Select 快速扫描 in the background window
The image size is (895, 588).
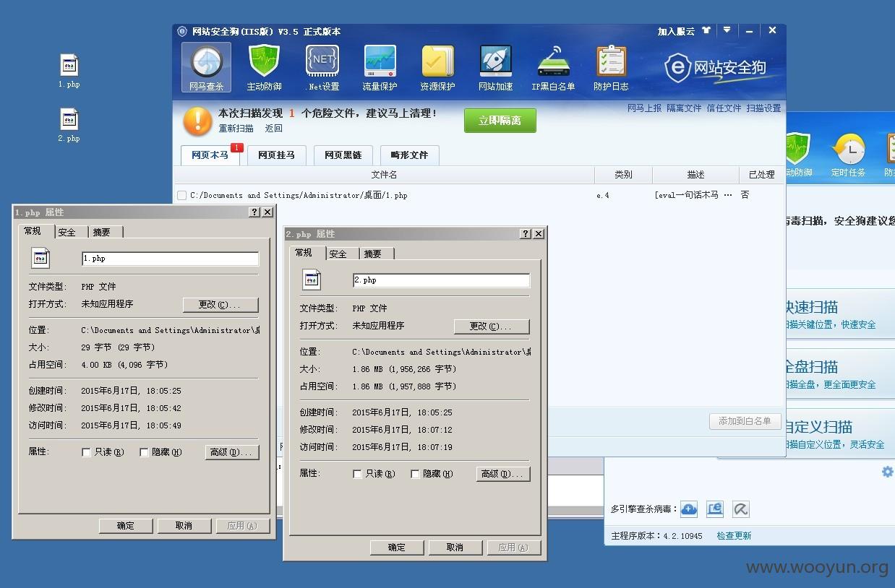841,315
